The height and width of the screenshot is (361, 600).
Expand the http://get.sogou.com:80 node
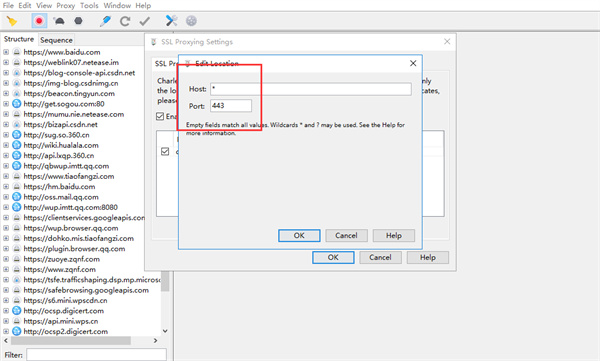coord(6,104)
